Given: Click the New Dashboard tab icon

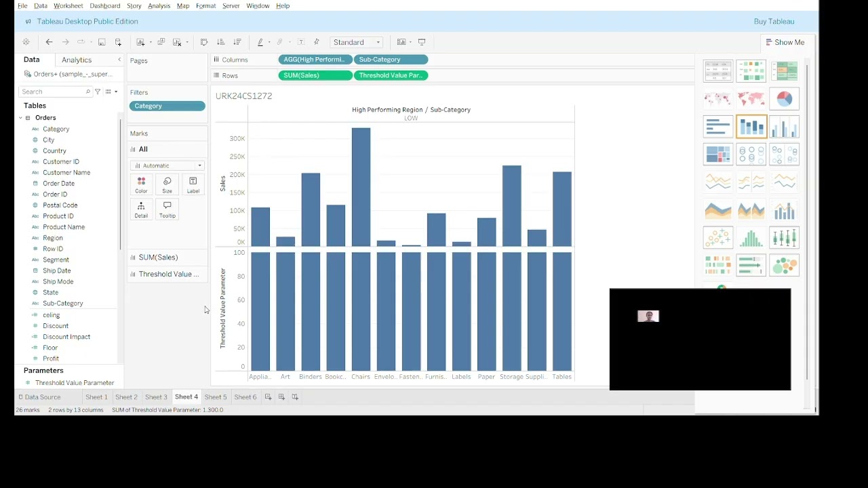Looking at the screenshot, I should pos(281,397).
